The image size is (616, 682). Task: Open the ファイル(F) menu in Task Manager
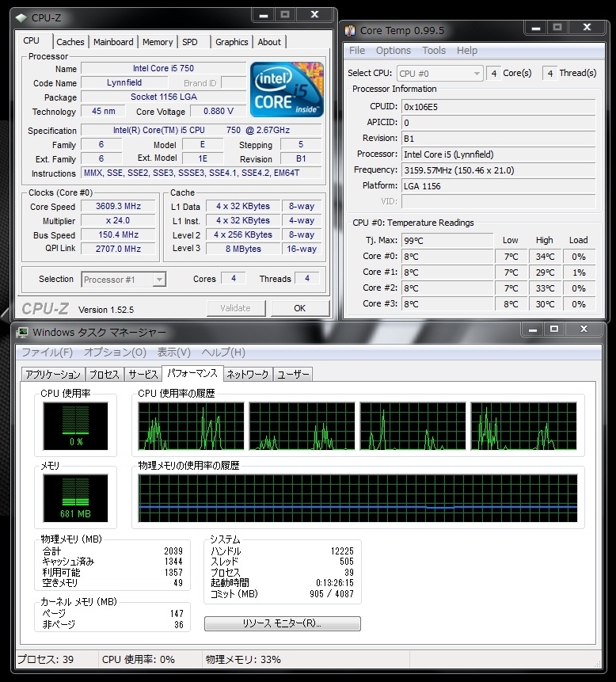(x=48, y=352)
